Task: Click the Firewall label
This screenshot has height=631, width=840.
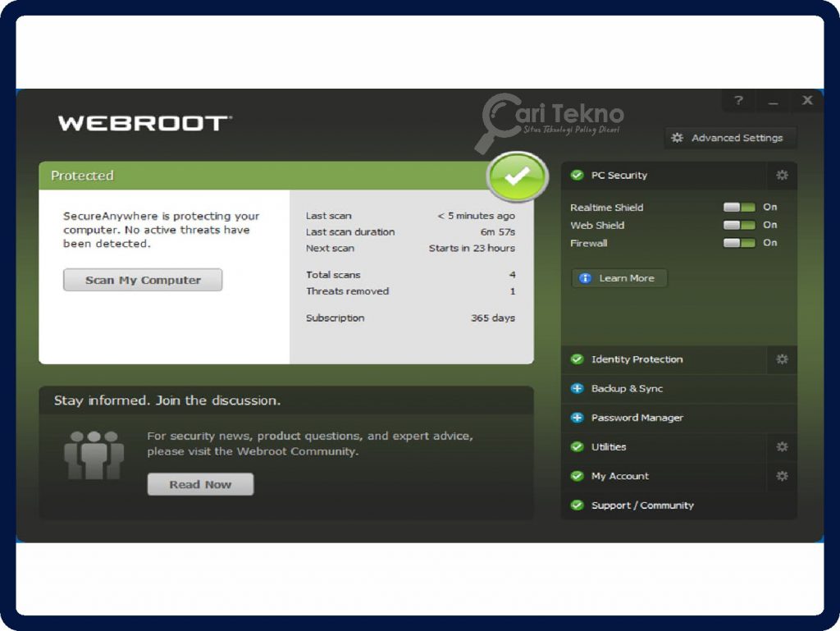Action: click(588, 243)
